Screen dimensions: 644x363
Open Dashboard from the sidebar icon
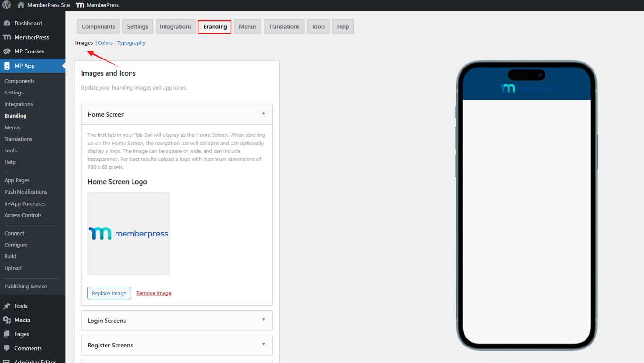tap(7, 23)
